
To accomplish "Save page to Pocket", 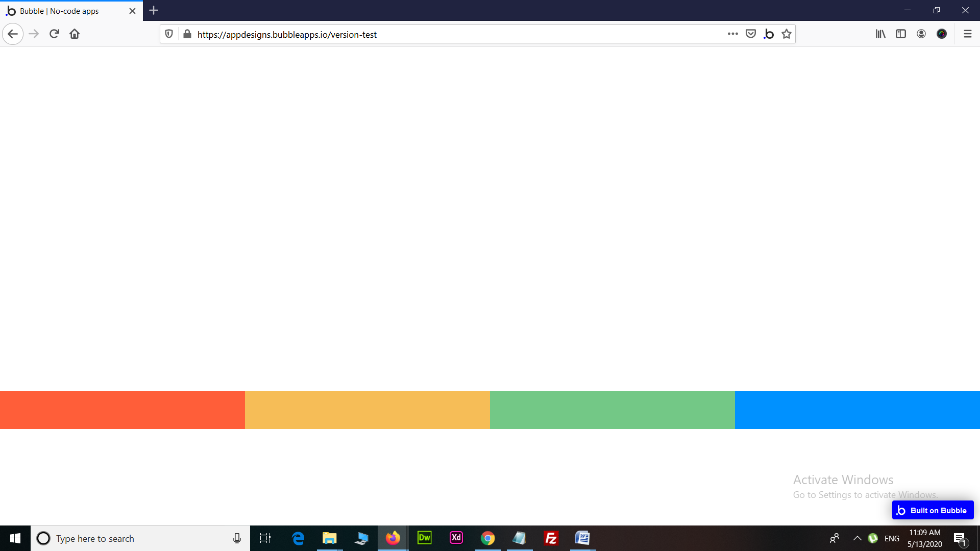I will [x=750, y=34].
